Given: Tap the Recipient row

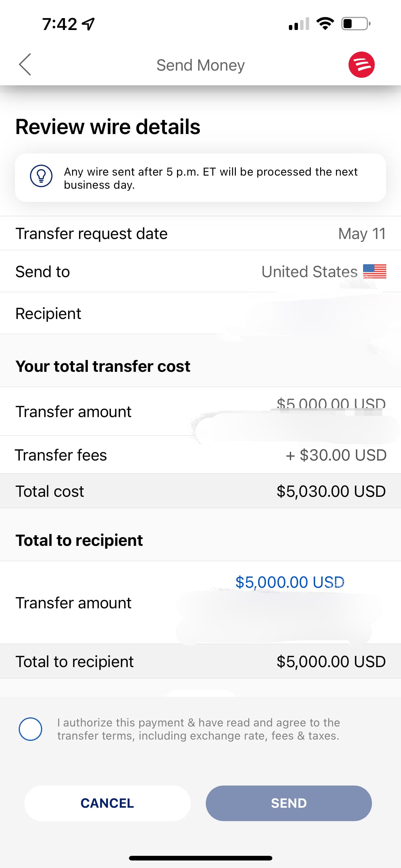Looking at the screenshot, I should click(x=200, y=313).
